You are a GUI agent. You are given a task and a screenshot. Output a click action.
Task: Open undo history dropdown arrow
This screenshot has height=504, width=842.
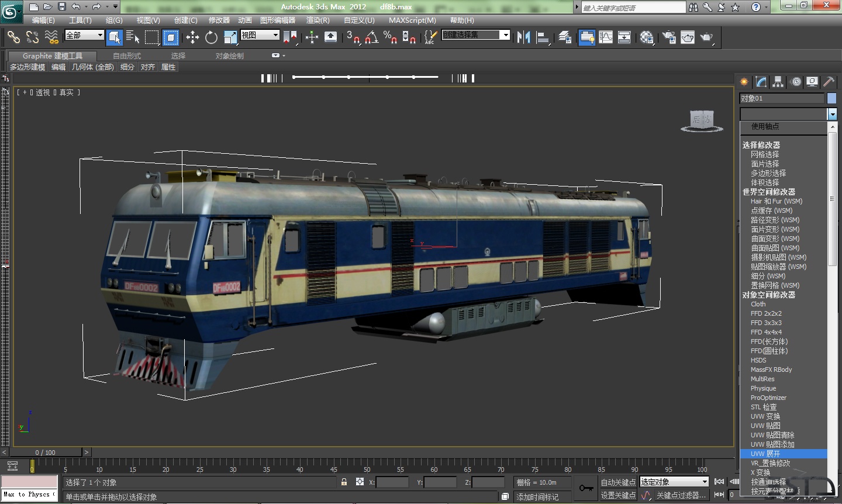click(86, 7)
